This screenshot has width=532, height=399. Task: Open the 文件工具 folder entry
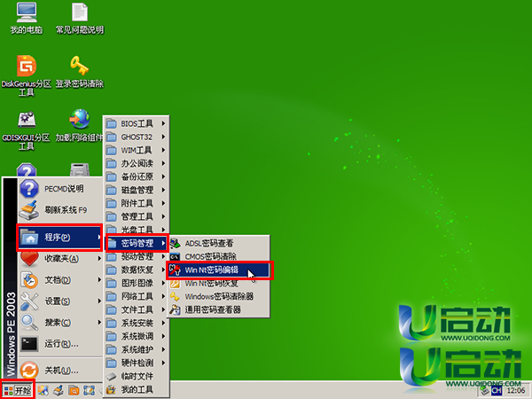point(136,309)
